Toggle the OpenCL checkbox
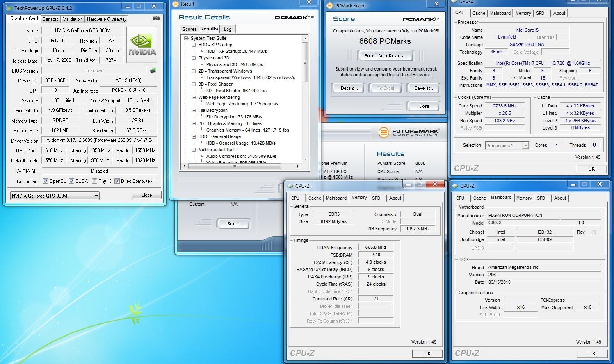The width and height of the screenshot is (614, 364). (46, 181)
